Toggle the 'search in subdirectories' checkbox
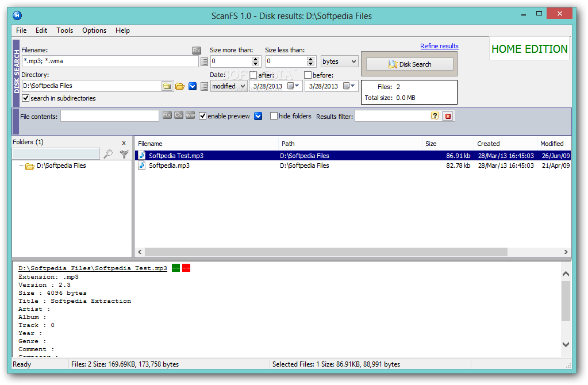This screenshot has height=385, width=588. (25, 98)
